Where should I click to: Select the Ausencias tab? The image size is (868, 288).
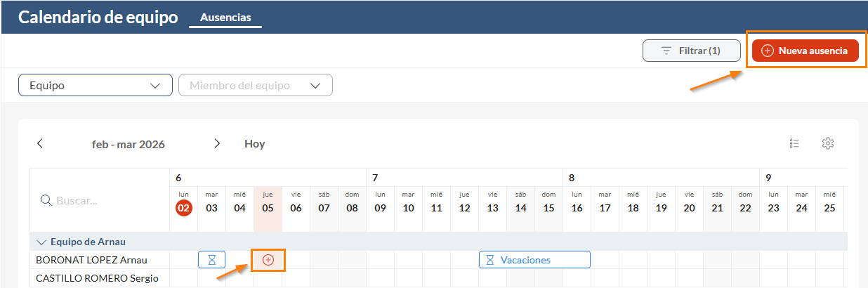225,18
